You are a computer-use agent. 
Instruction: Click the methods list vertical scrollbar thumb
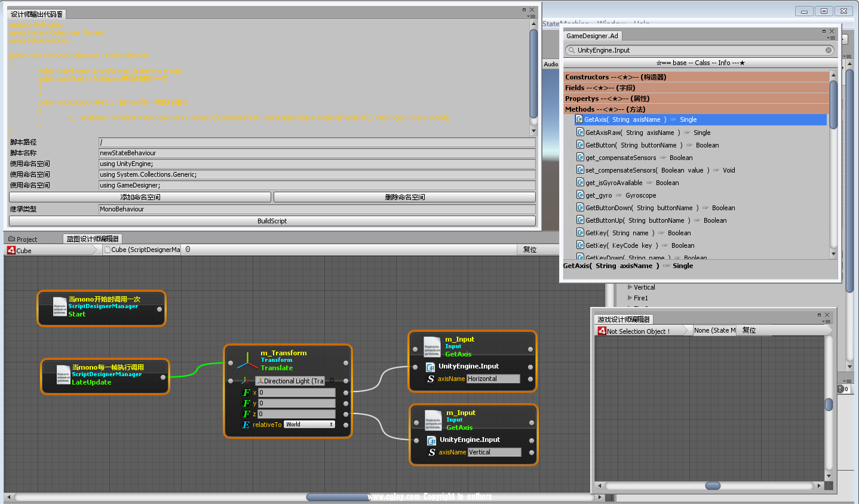point(833,105)
